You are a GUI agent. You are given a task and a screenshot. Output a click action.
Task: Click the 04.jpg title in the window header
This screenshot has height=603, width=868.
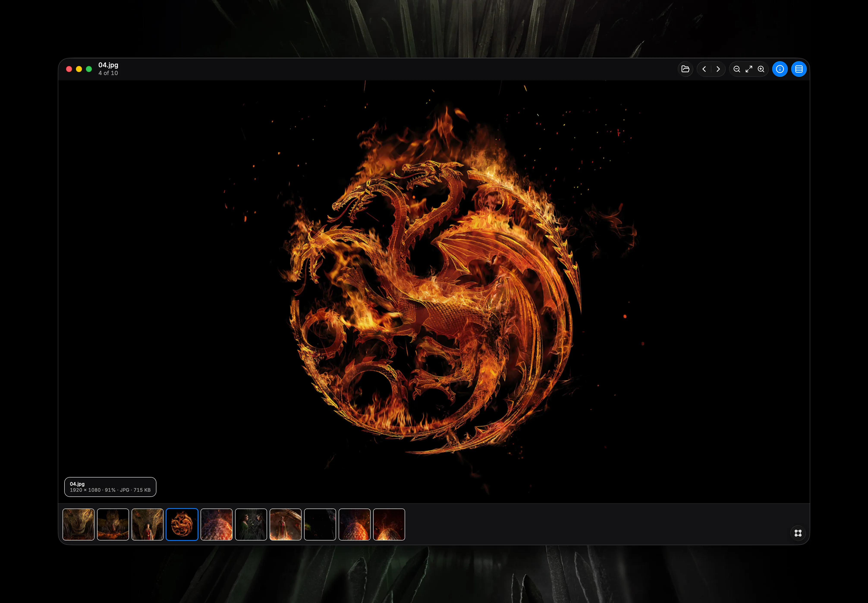108,65
